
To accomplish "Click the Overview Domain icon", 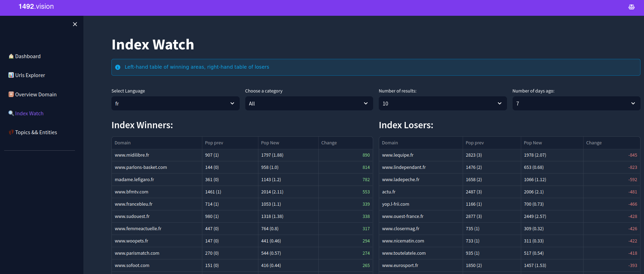I will pyautogui.click(x=11, y=94).
